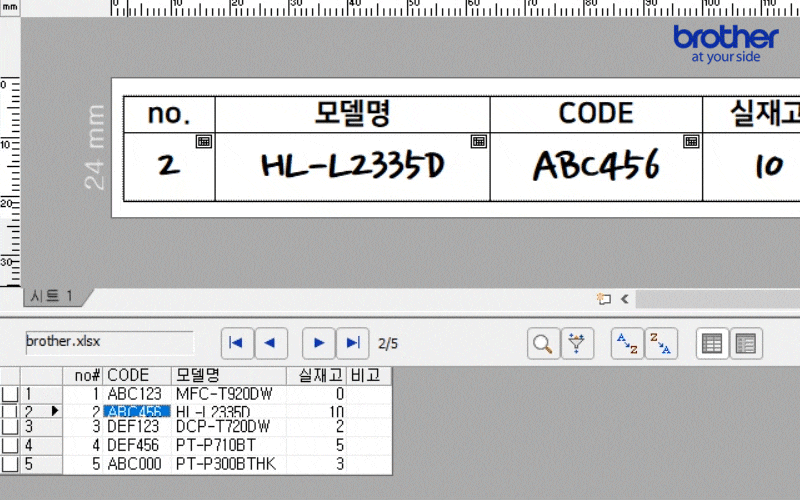Tick the checkbox for record row 4
The height and width of the screenshot is (500, 800).
[x=10, y=445]
